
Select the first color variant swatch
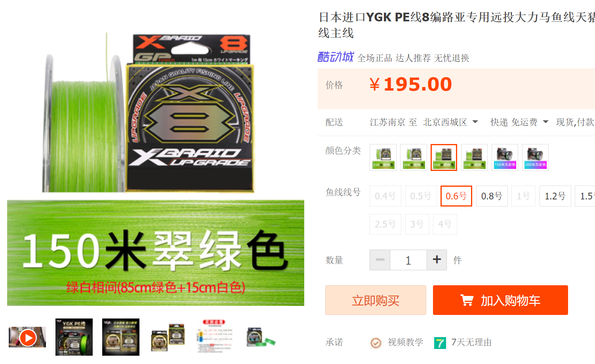tap(383, 157)
